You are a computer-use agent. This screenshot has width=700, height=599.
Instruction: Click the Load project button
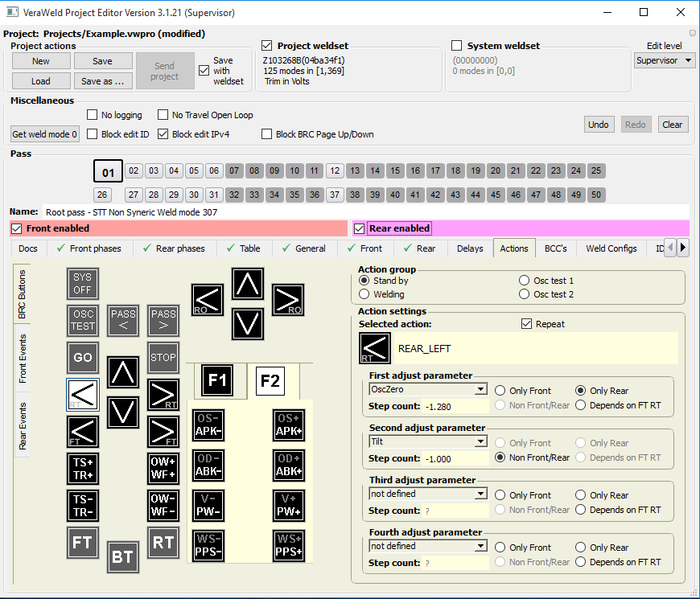click(x=41, y=81)
